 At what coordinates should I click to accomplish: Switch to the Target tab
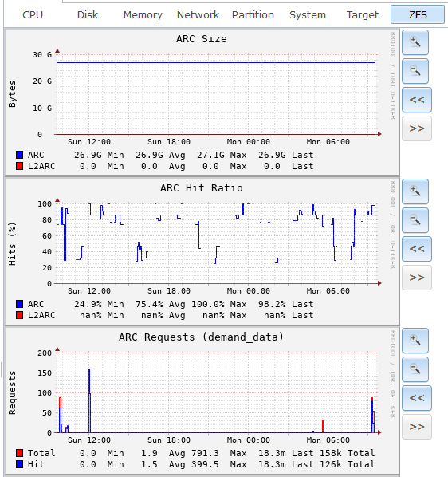pyautogui.click(x=363, y=14)
